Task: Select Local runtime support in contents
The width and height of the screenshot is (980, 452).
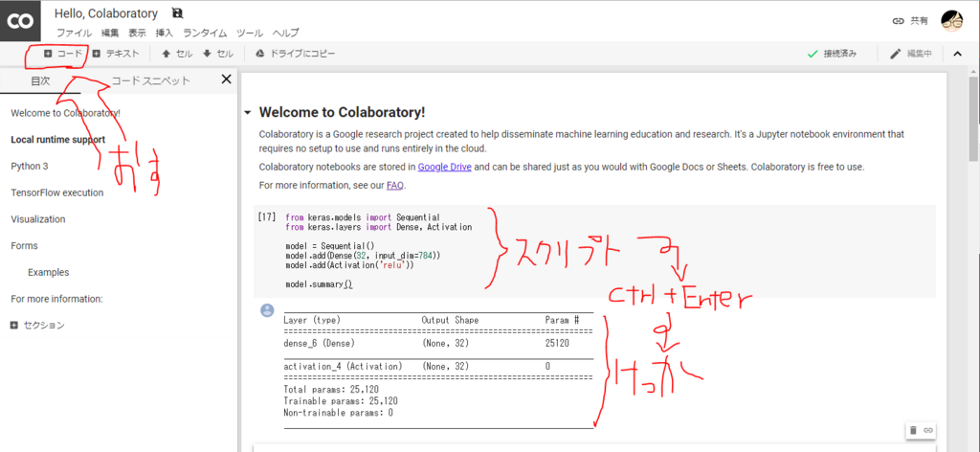Action: [x=58, y=140]
